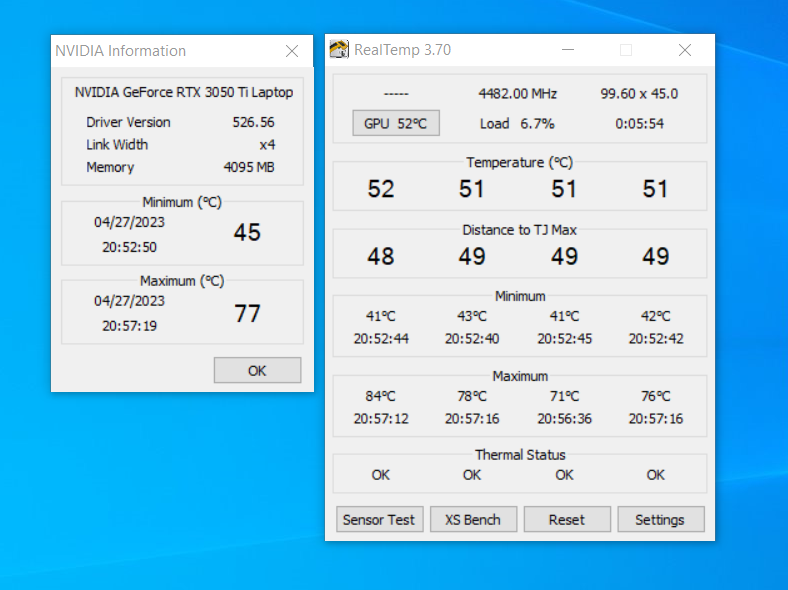
Task: Click the maximum 84°C reading
Action: click(380, 396)
